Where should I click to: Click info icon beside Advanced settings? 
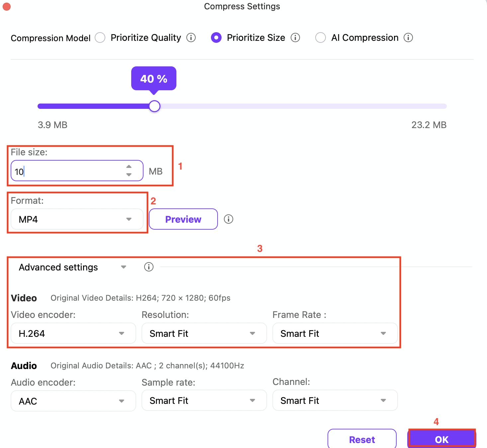[149, 267]
